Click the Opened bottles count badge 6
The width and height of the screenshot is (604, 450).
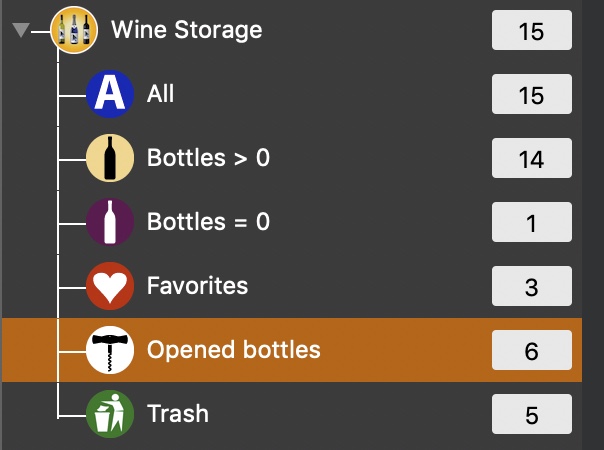(x=532, y=350)
